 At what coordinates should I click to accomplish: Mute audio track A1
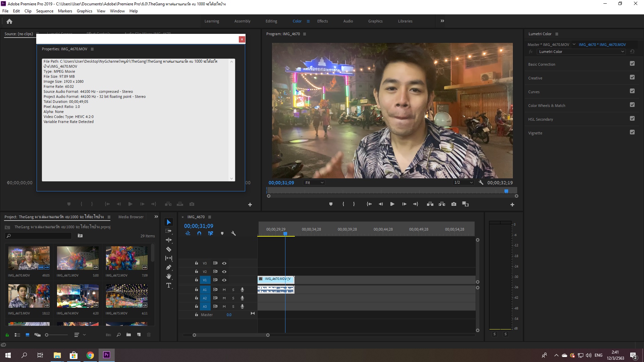coord(224,290)
